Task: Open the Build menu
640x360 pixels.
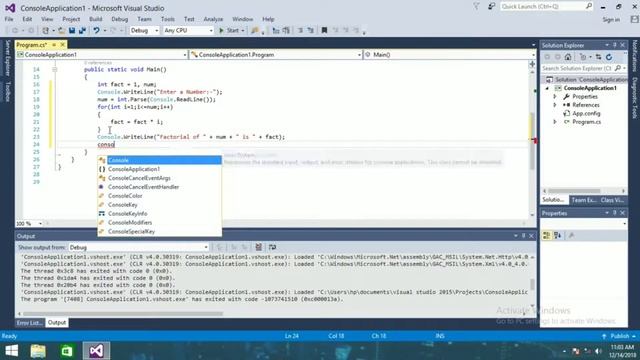Action: [96, 19]
